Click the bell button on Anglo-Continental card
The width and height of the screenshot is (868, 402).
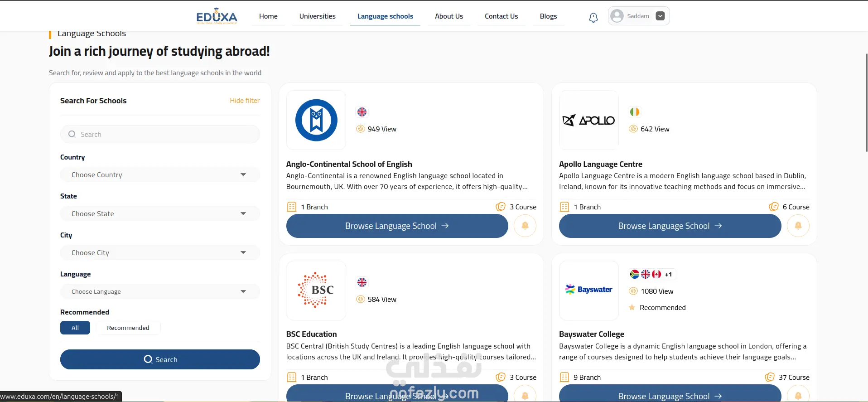pyautogui.click(x=525, y=226)
